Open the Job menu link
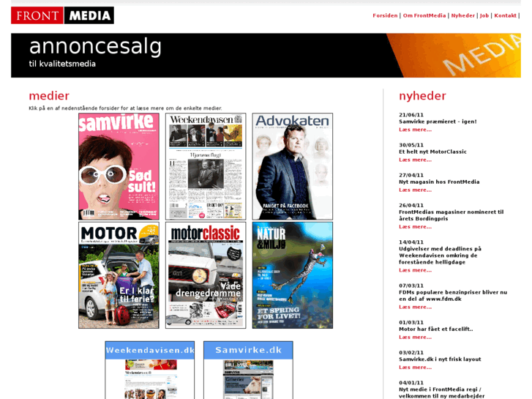Viewport: 532px width, 399px height. point(484,15)
